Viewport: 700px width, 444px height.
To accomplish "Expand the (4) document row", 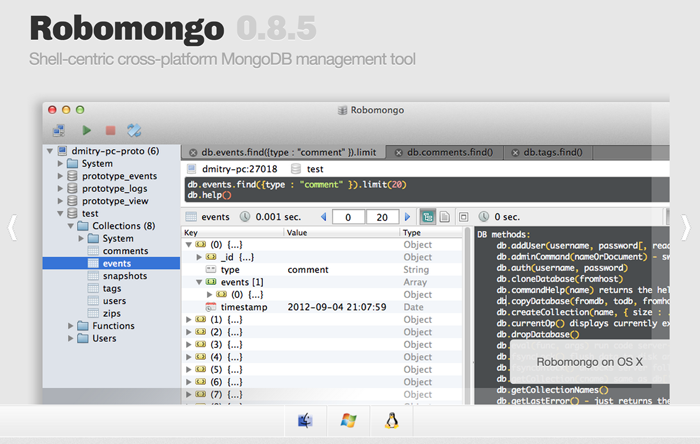I will 188,357.
